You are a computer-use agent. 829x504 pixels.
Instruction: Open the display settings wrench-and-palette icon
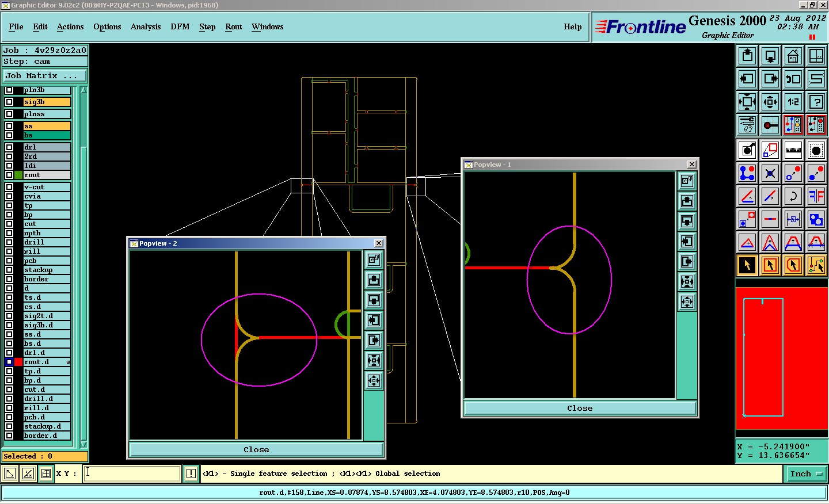(x=747, y=125)
